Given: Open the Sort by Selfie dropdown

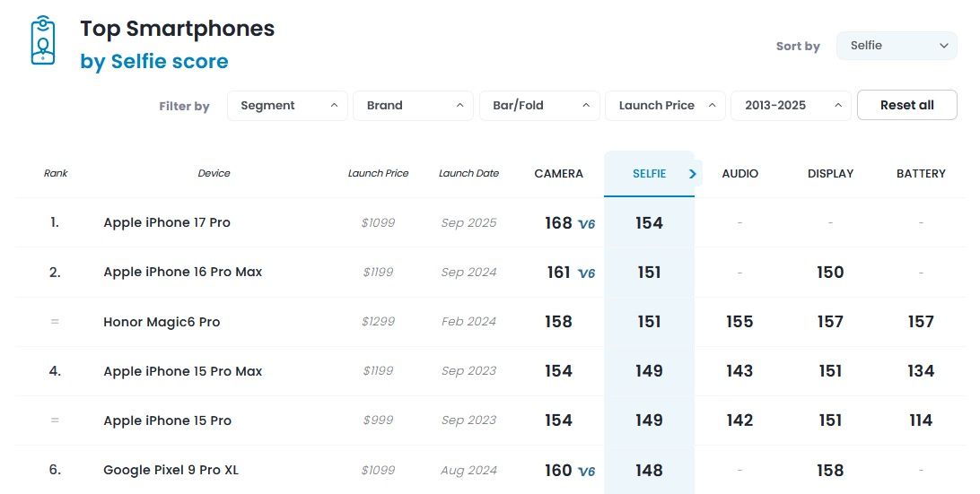Looking at the screenshot, I should tap(897, 46).
